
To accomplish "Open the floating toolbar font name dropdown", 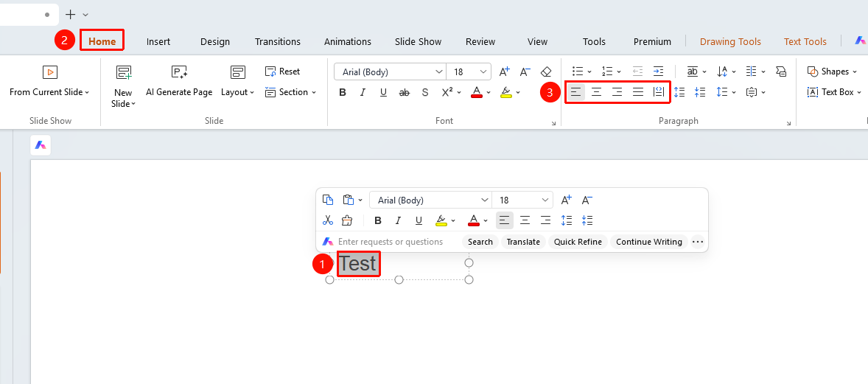I will (x=485, y=200).
